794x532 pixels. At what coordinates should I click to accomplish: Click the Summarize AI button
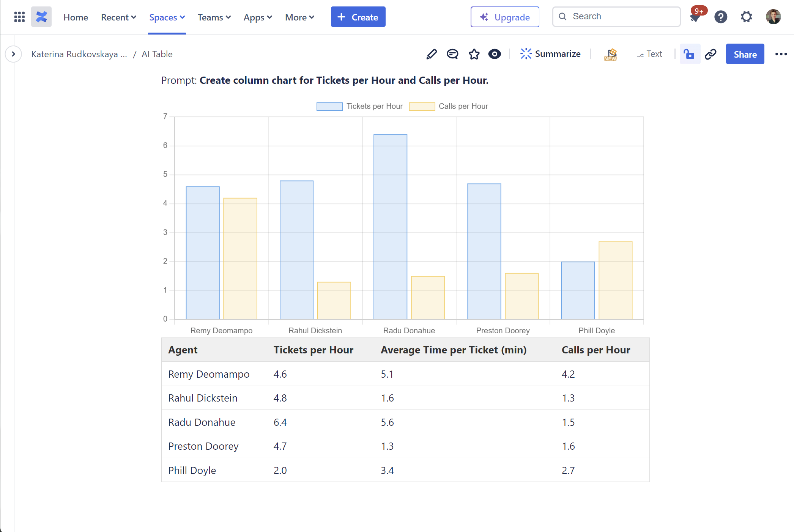click(x=550, y=54)
